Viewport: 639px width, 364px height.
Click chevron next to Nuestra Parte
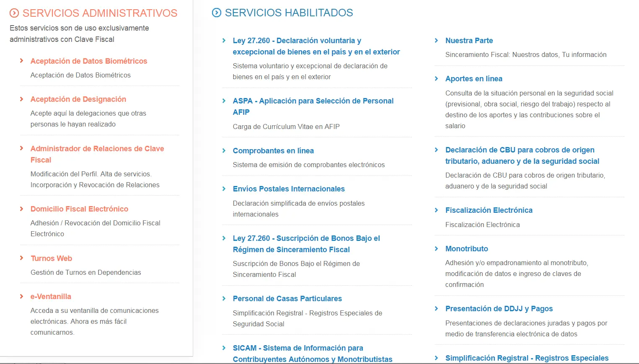tap(436, 40)
